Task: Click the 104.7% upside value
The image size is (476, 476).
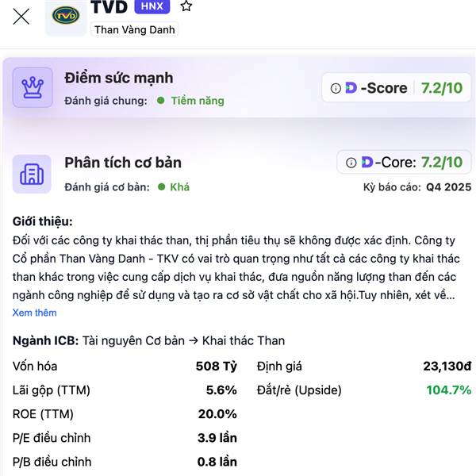Action: coord(449,390)
